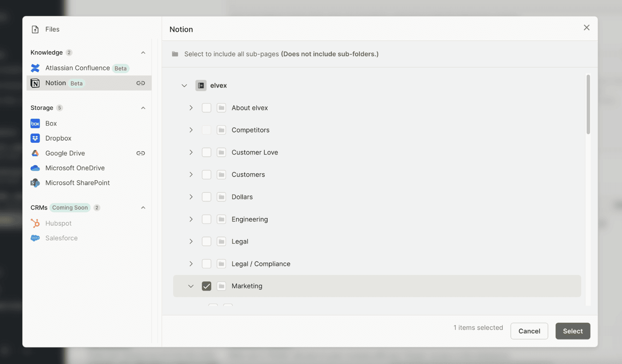Expand the Customer Love folder

point(191,152)
